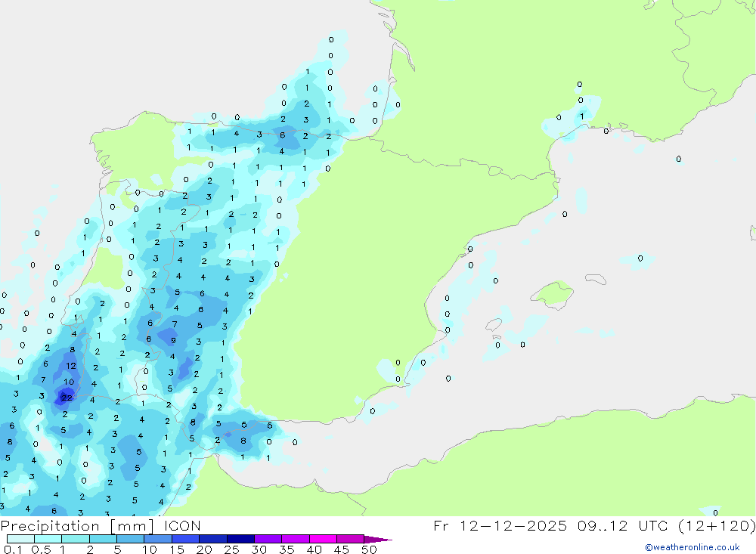Click the 'Precipitation [mm]' title text

click(77, 526)
